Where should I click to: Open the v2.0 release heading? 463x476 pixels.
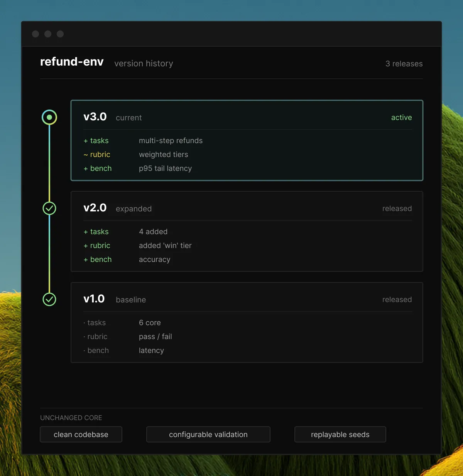click(x=95, y=208)
